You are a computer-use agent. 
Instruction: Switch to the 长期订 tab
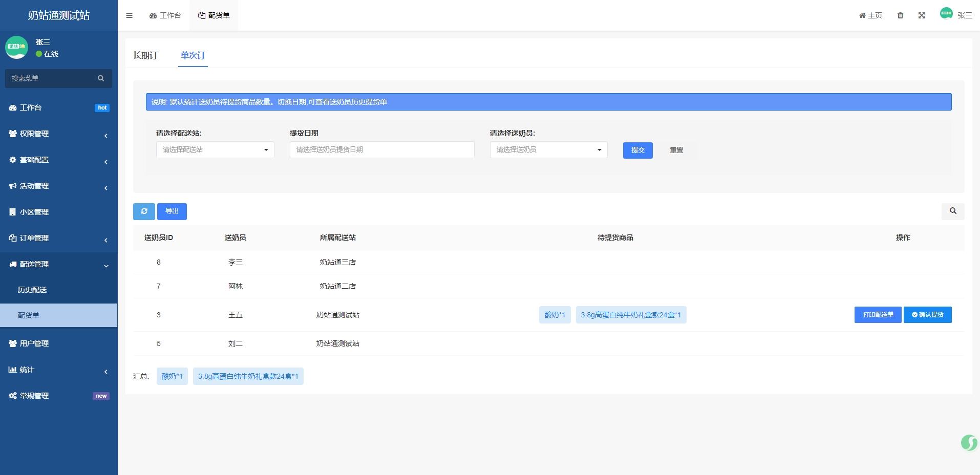click(145, 55)
